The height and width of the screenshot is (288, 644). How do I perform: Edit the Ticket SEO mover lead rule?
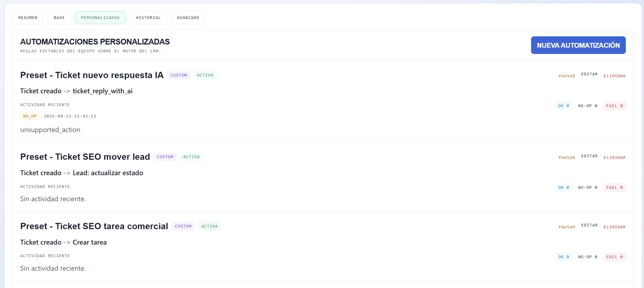pos(589,156)
